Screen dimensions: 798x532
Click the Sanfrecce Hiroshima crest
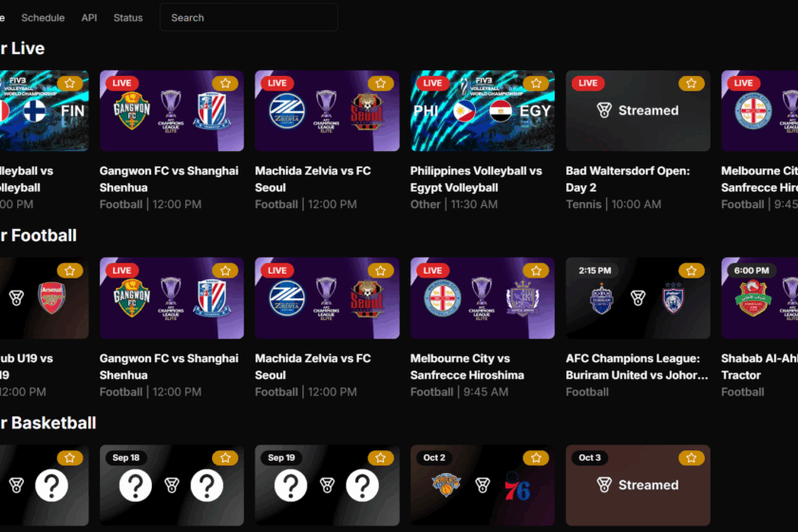[522, 297]
